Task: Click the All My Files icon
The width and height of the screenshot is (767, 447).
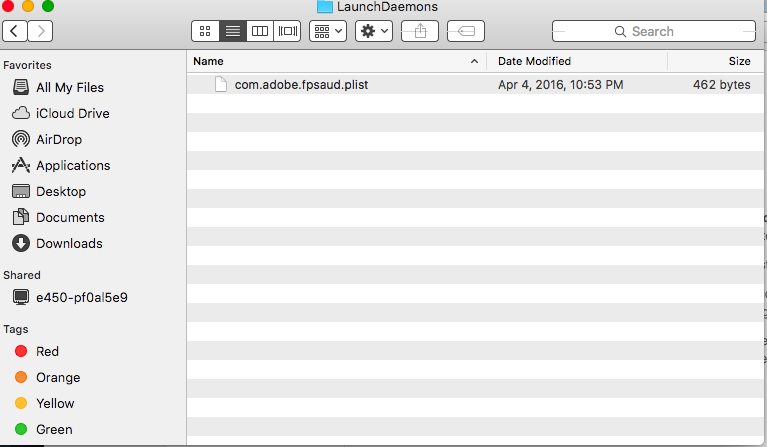Action: point(21,87)
